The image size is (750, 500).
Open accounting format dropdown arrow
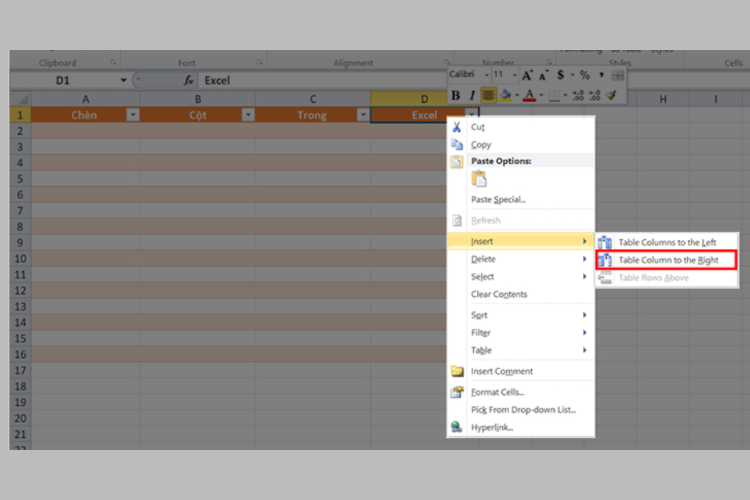572,75
